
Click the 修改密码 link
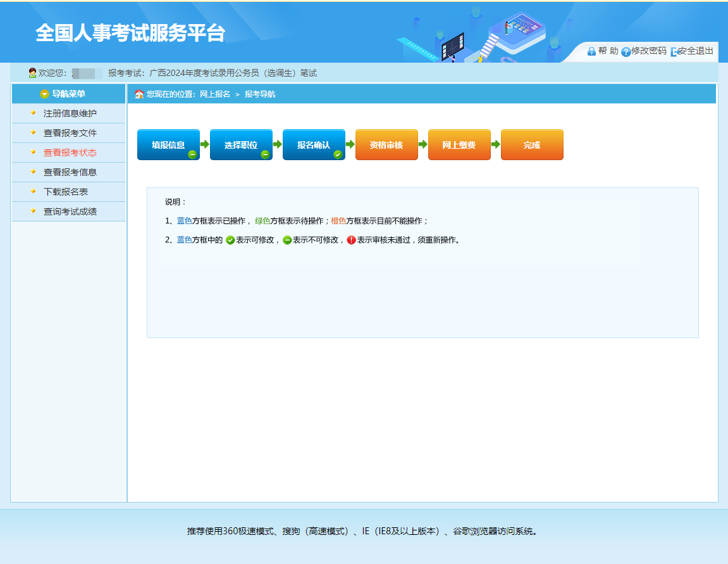pos(648,51)
